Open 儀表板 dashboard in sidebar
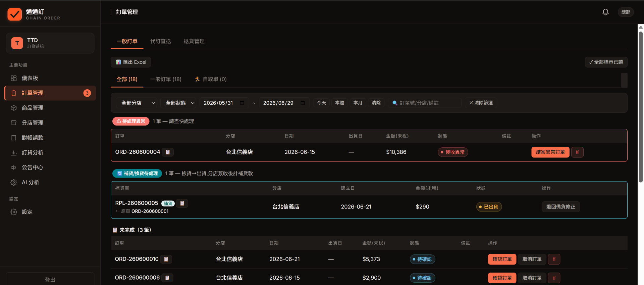Screen dimensions: 644x285 (x=50, y=78)
